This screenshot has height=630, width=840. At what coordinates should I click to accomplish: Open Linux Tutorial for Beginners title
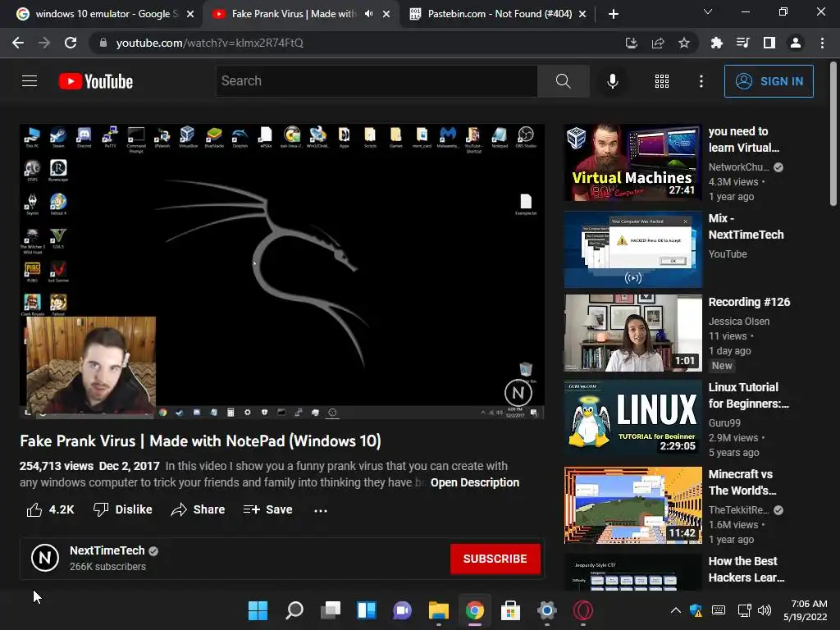click(748, 395)
